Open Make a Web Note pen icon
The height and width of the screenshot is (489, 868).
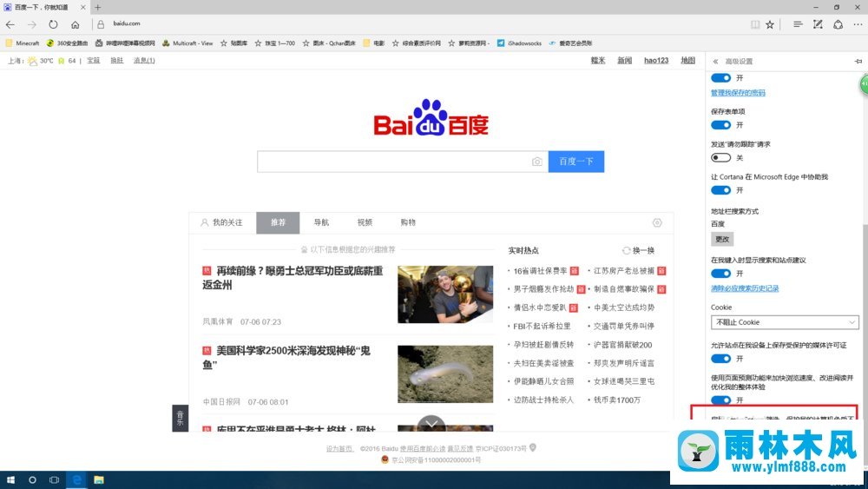point(818,24)
